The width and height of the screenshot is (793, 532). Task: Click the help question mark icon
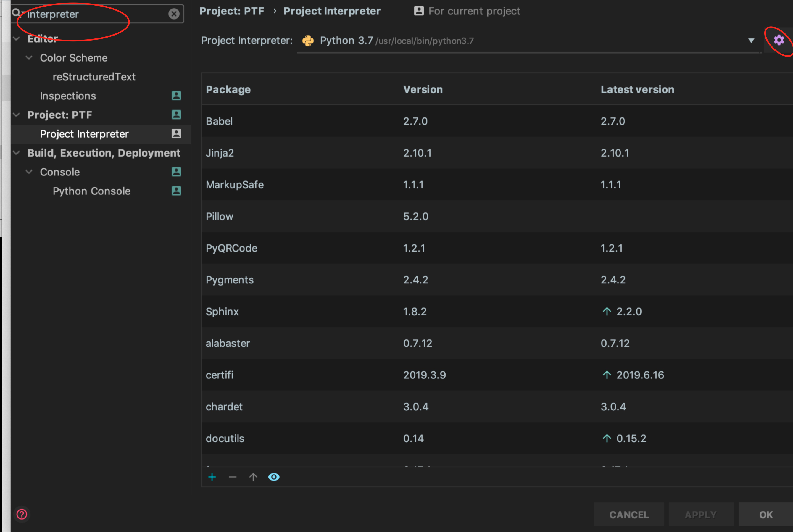pyautogui.click(x=22, y=514)
